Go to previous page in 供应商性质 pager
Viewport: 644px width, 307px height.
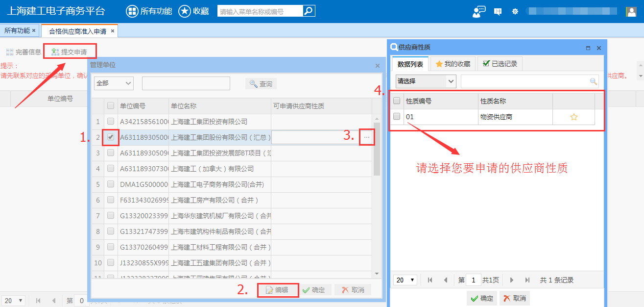click(x=445, y=280)
